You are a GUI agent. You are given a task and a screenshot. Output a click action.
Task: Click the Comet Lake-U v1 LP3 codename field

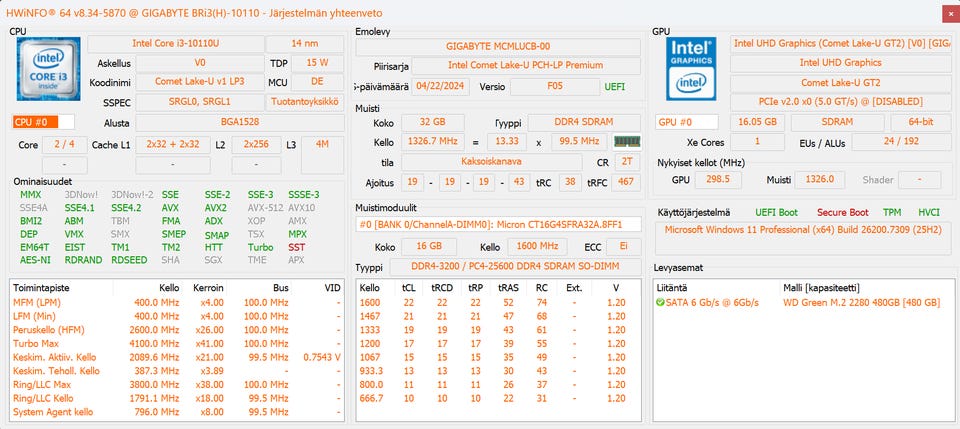(x=199, y=82)
